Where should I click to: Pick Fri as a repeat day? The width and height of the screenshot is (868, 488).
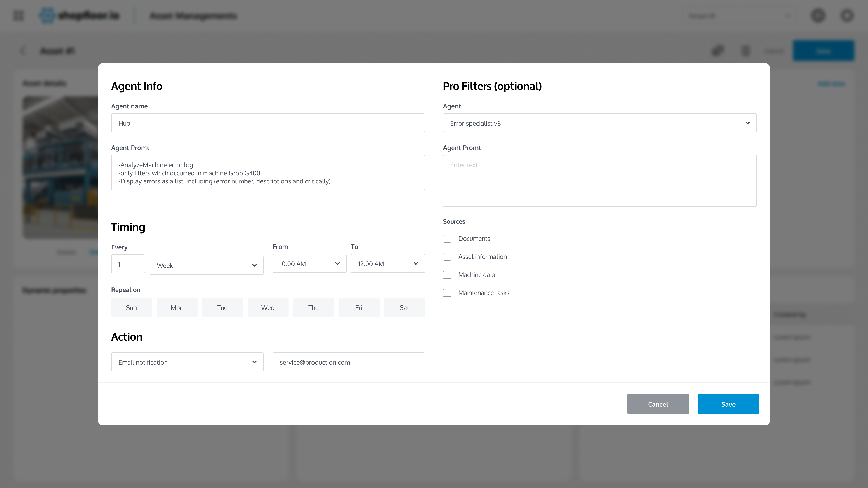click(359, 307)
